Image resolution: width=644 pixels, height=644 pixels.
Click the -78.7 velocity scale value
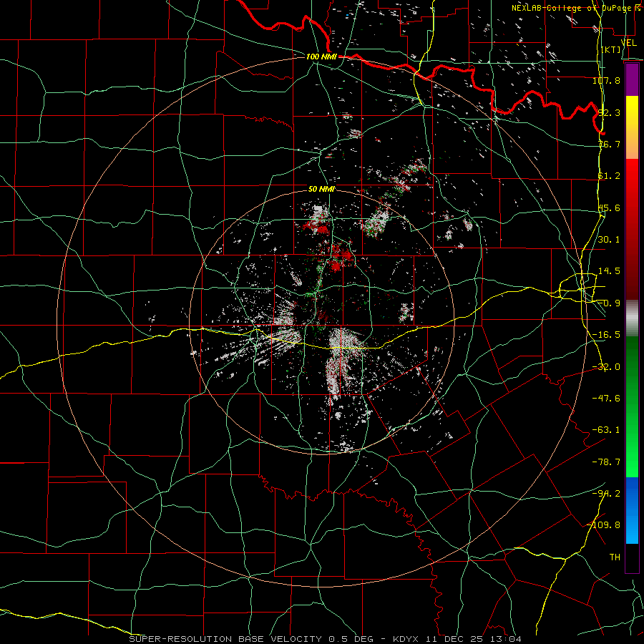pos(606,462)
